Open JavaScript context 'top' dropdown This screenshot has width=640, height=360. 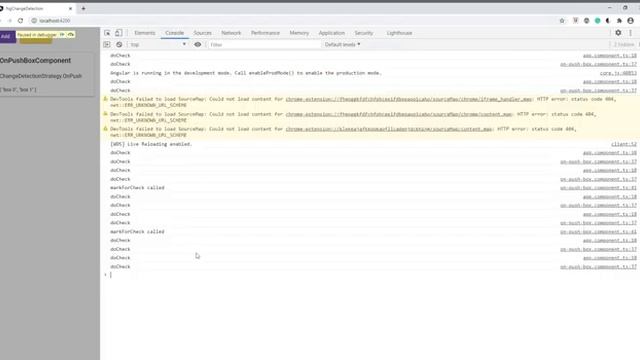[x=158, y=44]
